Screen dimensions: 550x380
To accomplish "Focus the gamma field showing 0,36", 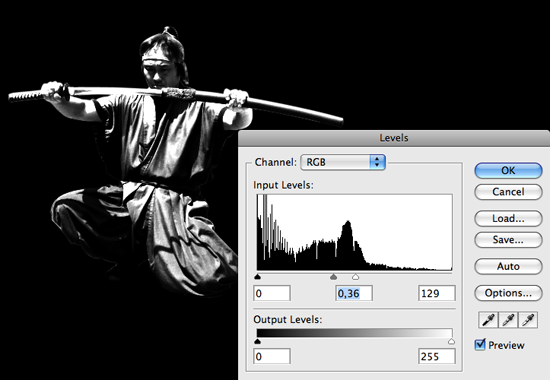I will click(x=354, y=293).
